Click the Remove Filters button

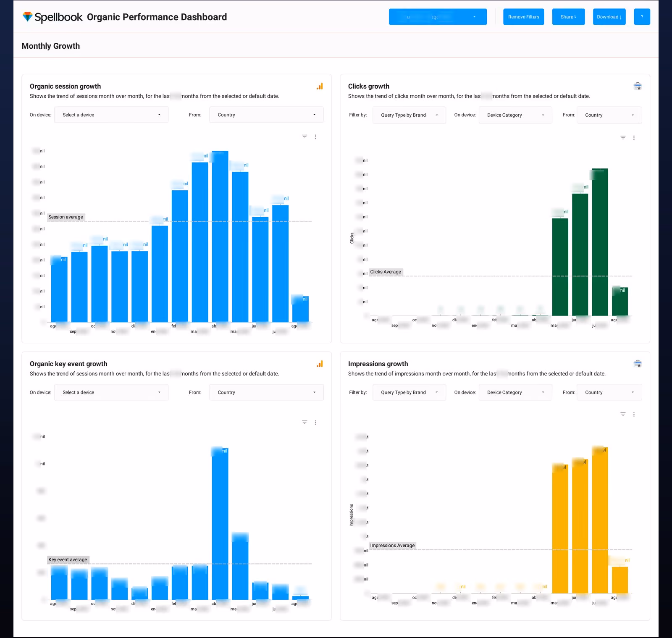click(x=524, y=17)
